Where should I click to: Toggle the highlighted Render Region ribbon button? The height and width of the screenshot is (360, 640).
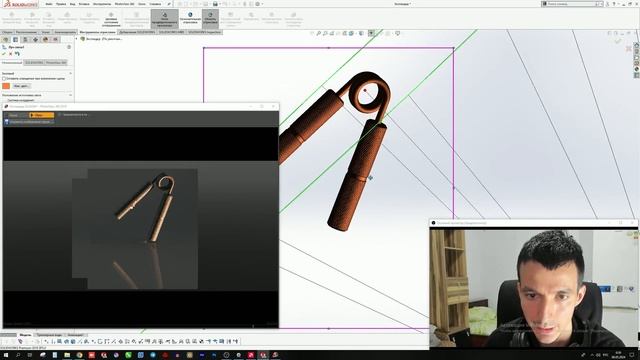pyautogui.click(x=210, y=19)
